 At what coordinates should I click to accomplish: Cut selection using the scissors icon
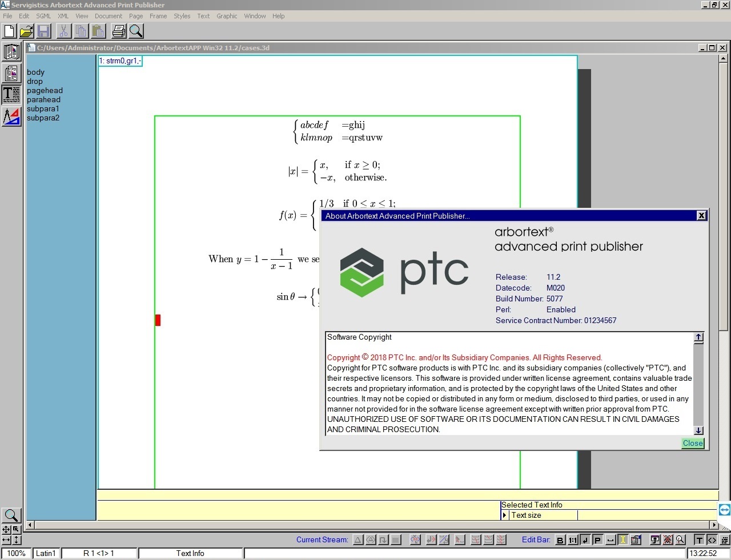[64, 31]
